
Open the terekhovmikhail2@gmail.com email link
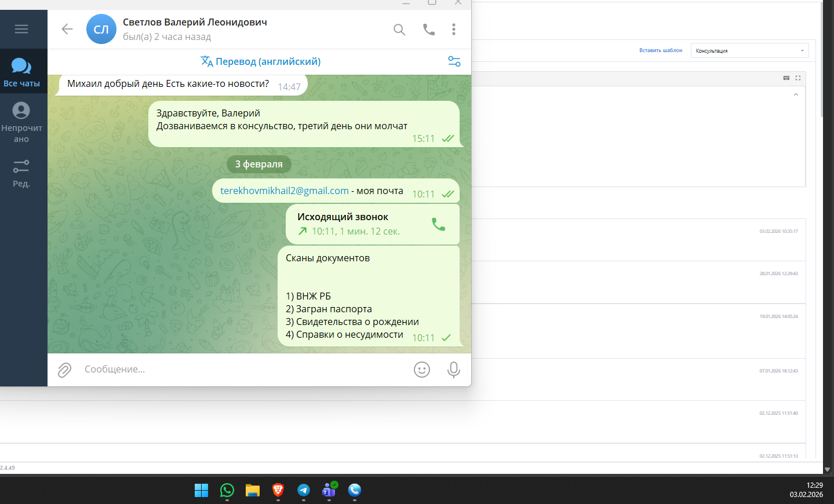pos(285,191)
